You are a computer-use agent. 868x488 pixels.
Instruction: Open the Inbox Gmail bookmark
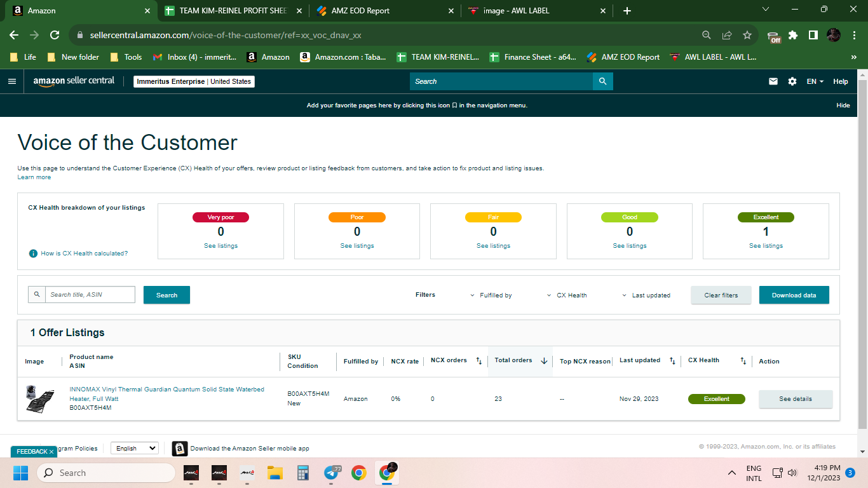(x=195, y=57)
